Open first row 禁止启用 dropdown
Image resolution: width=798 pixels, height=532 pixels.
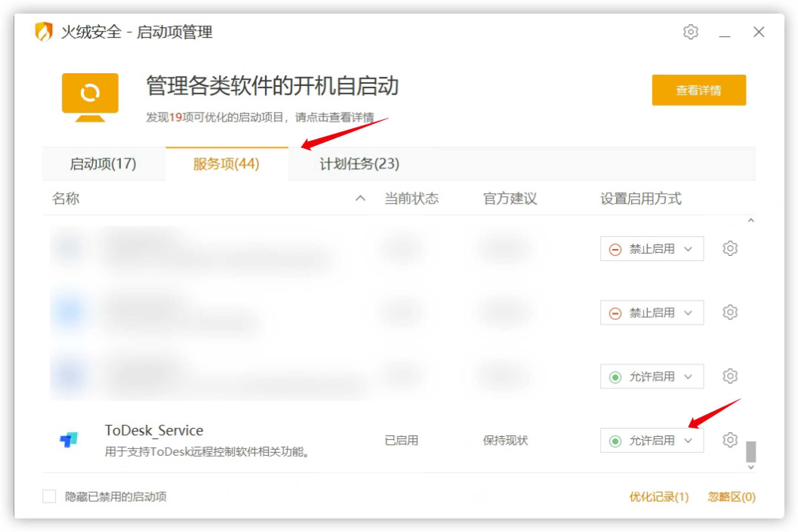click(652, 249)
